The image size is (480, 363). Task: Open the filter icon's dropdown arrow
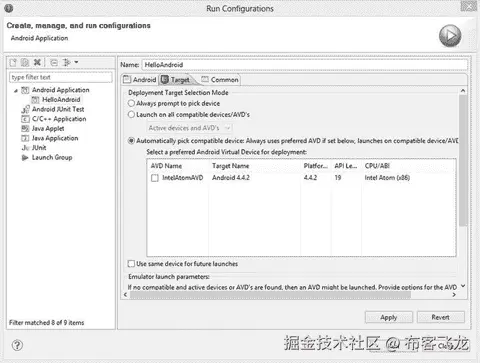point(76,62)
